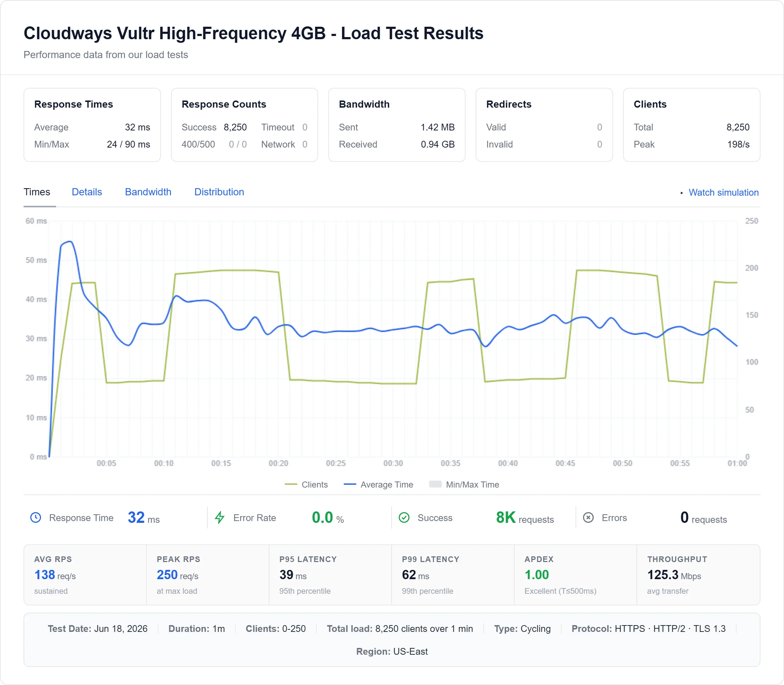Click the Errors x-circle icon
This screenshot has width=784, height=685.
point(588,517)
